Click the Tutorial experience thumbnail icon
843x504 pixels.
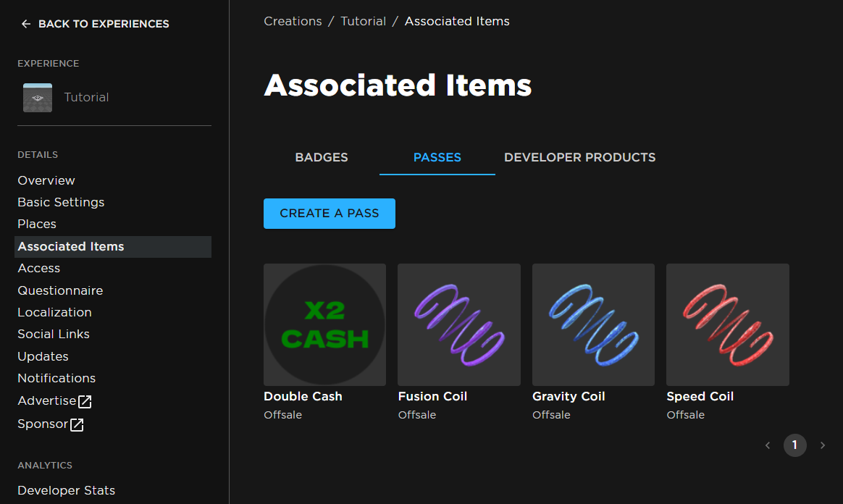[x=38, y=98]
